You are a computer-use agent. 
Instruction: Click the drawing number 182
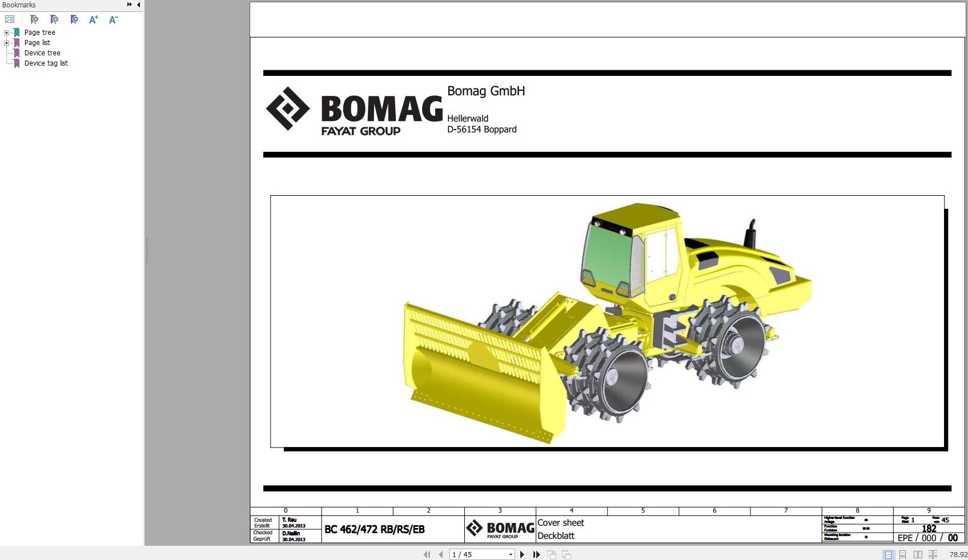pyautogui.click(x=929, y=529)
